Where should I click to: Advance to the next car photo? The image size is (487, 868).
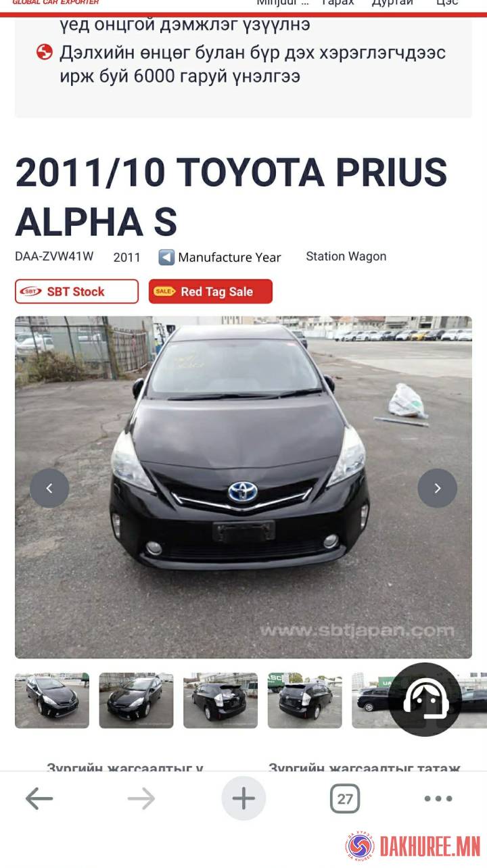437,488
